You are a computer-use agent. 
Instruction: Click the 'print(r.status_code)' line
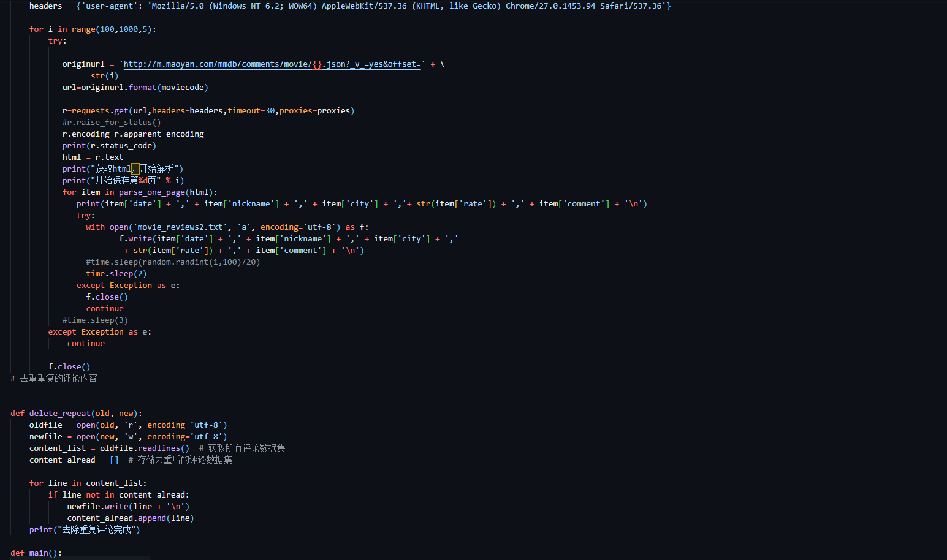tap(109, 146)
